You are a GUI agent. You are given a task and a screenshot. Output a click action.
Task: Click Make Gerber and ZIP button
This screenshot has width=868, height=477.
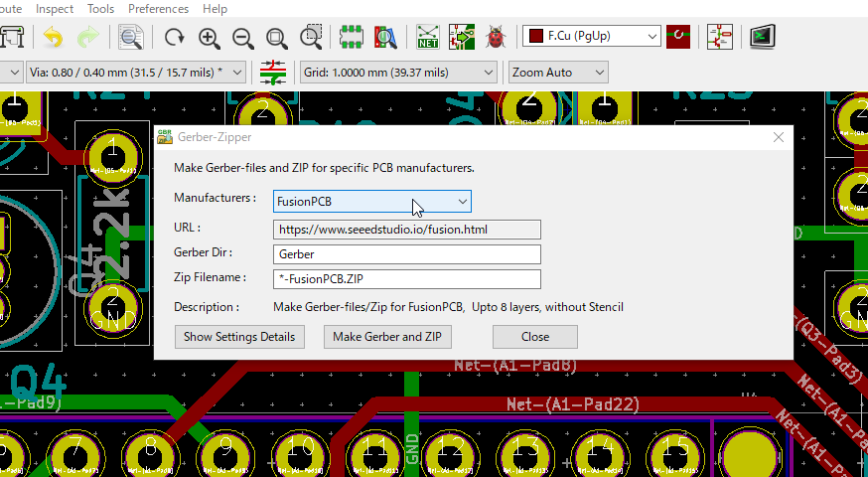pos(387,337)
